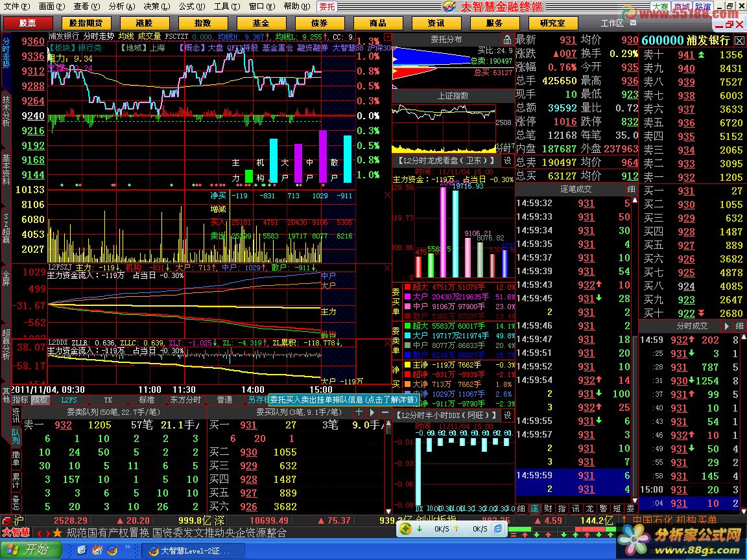Toggle the 模板 button beside 指标

pyautogui.click(x=40, y=400)
